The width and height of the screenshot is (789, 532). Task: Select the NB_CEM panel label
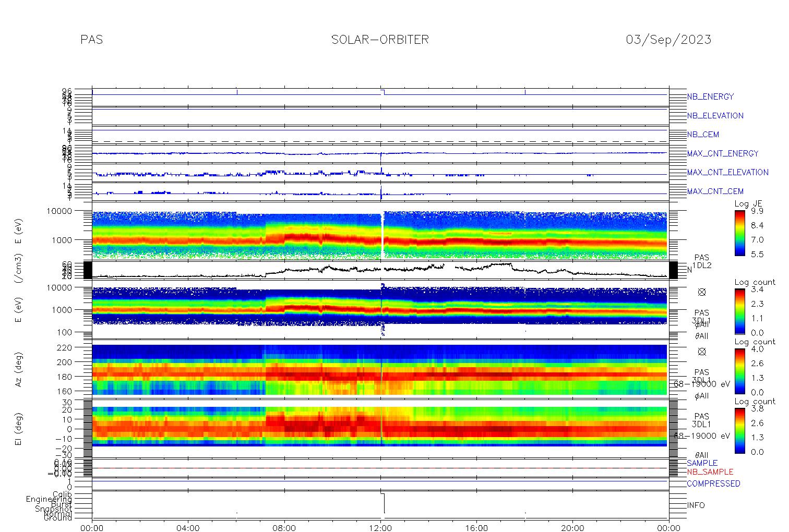(x=703, y=135)
